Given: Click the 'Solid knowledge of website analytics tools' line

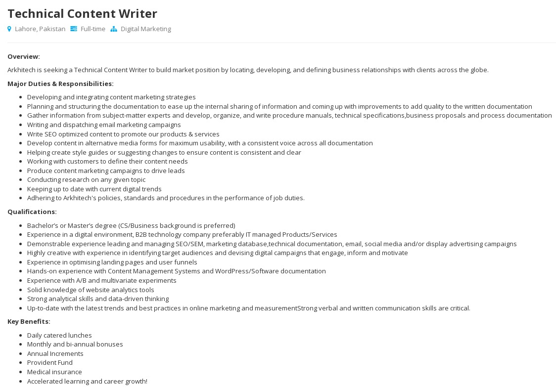Looking at the screenshot, I should pyautogui.click(x=91, y=290).
